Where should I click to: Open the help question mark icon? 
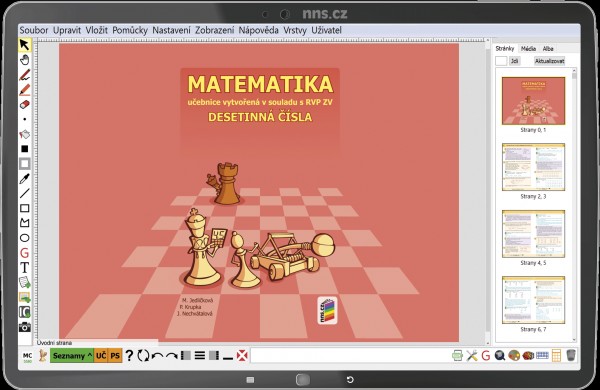[x=129, y=356]
